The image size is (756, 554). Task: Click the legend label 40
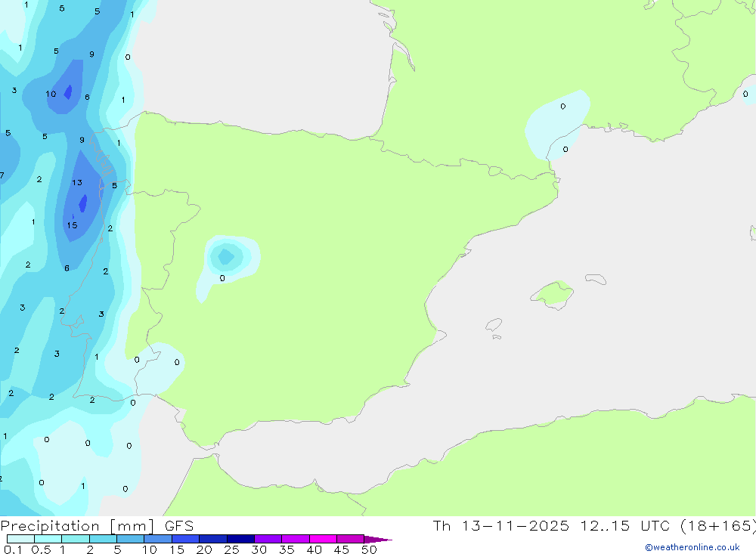click(x=314, y=549)
